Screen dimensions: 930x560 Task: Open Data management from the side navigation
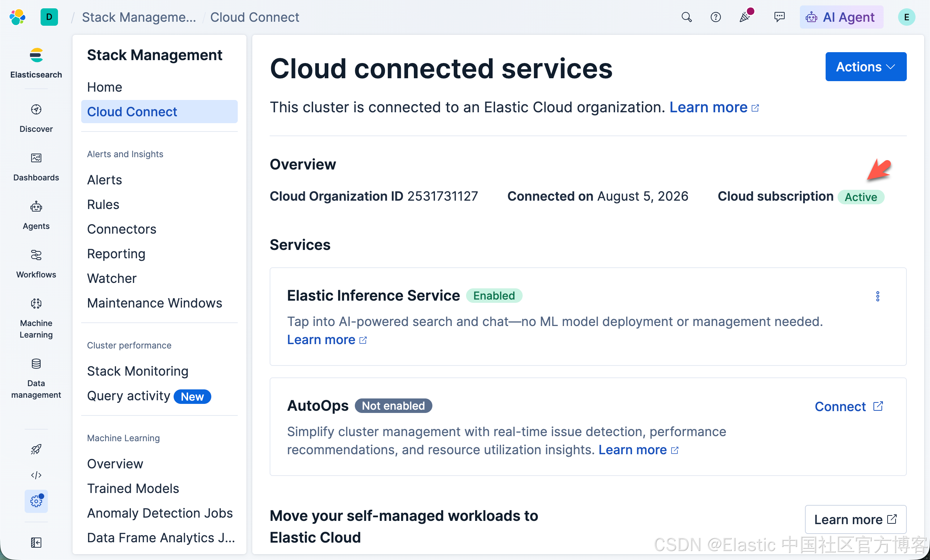(x=36, y=379)
